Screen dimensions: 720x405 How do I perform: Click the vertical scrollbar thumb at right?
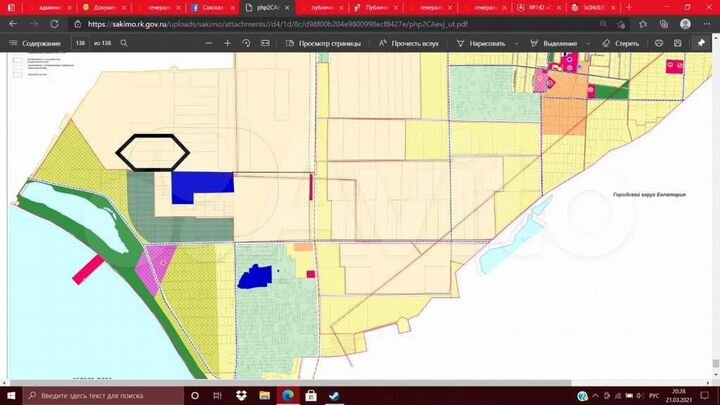coord(715,363)
